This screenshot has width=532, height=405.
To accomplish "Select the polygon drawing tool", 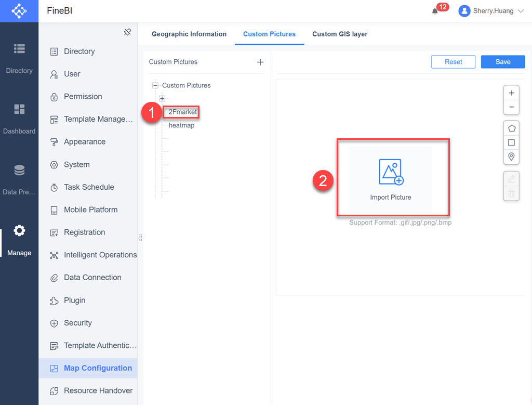I will pyautogui.click(x=511, y=128).
